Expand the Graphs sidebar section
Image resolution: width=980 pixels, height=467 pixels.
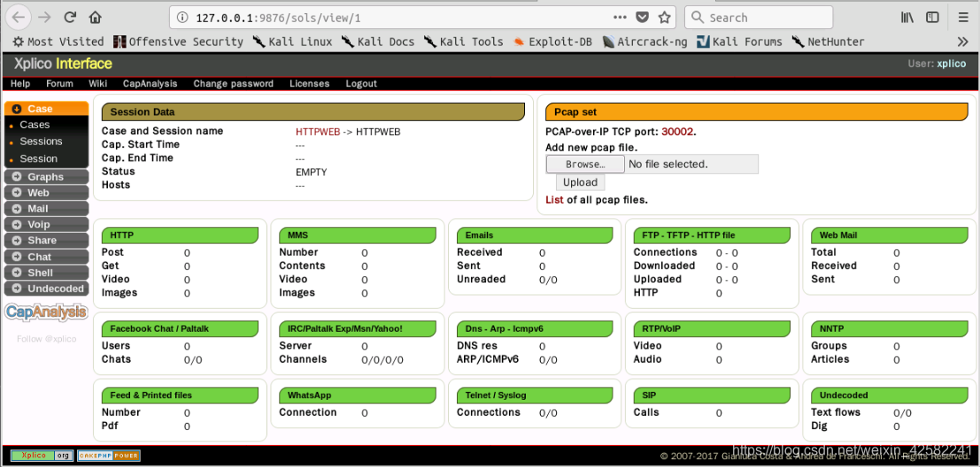pos(46,177)
